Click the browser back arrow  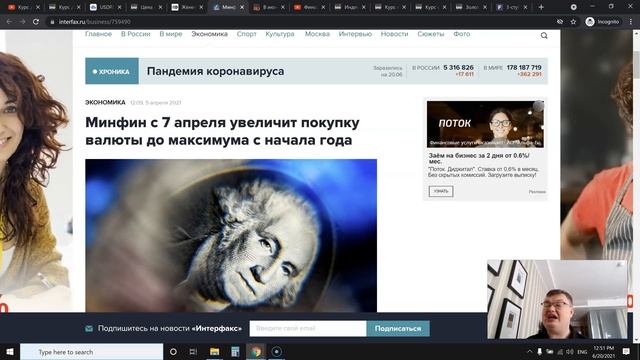coord(9,22)
